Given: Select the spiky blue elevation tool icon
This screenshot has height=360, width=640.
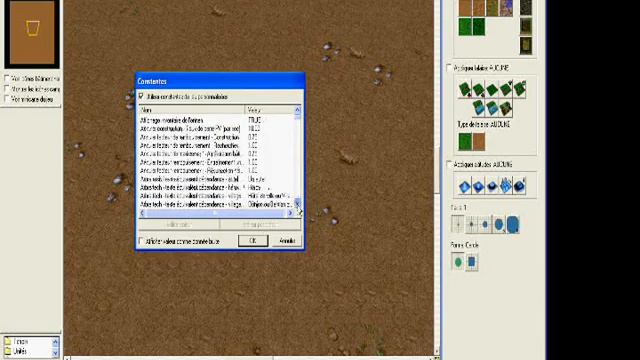Looking at the screenshot, I should [506, 187].
